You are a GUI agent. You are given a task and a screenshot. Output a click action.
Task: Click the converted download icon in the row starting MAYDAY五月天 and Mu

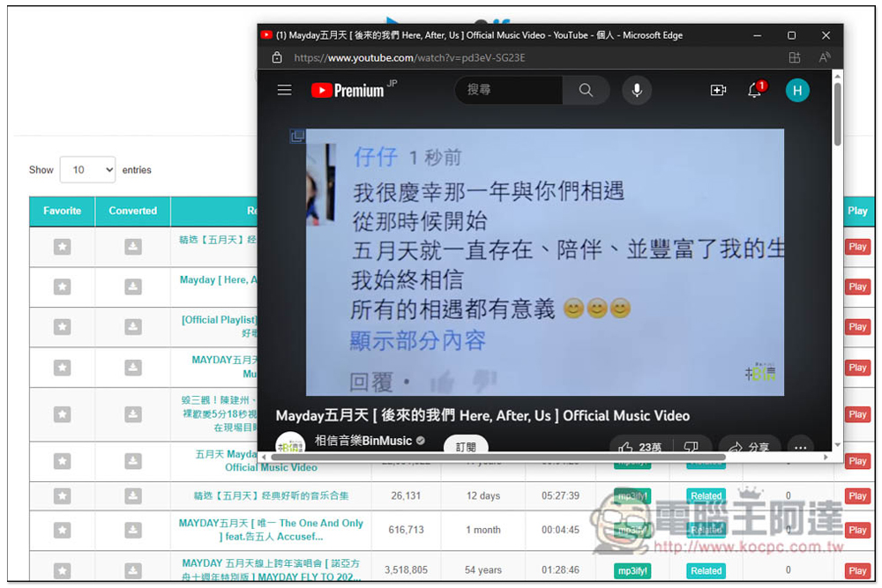point(133,368)
